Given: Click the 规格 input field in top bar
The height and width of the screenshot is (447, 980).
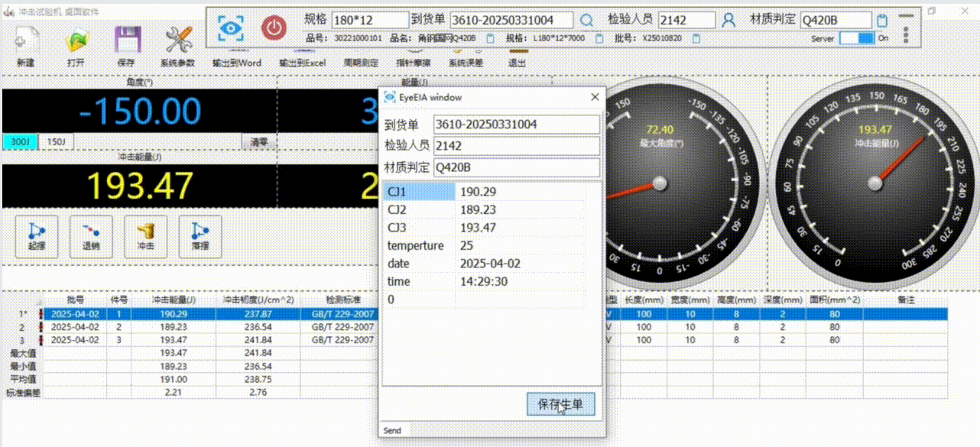Looking at the screenshot, I should pyautogui.click(x=370, y=21).
